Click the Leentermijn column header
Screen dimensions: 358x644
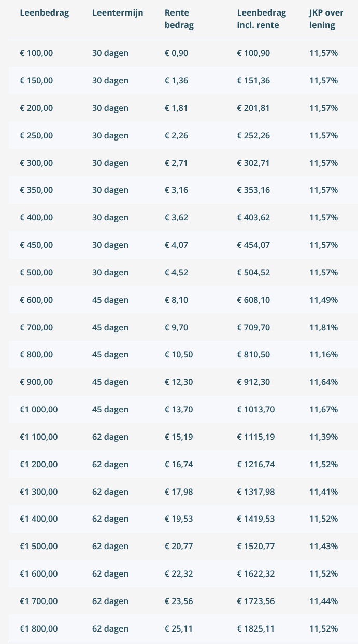pyautogui.click(x=118, y=12)
